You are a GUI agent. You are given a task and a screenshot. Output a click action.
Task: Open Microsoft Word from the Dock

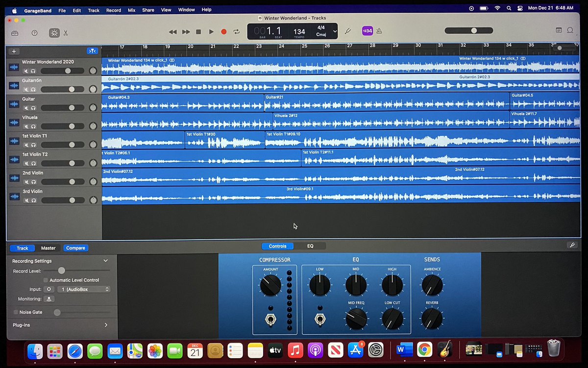click(404, 350)
